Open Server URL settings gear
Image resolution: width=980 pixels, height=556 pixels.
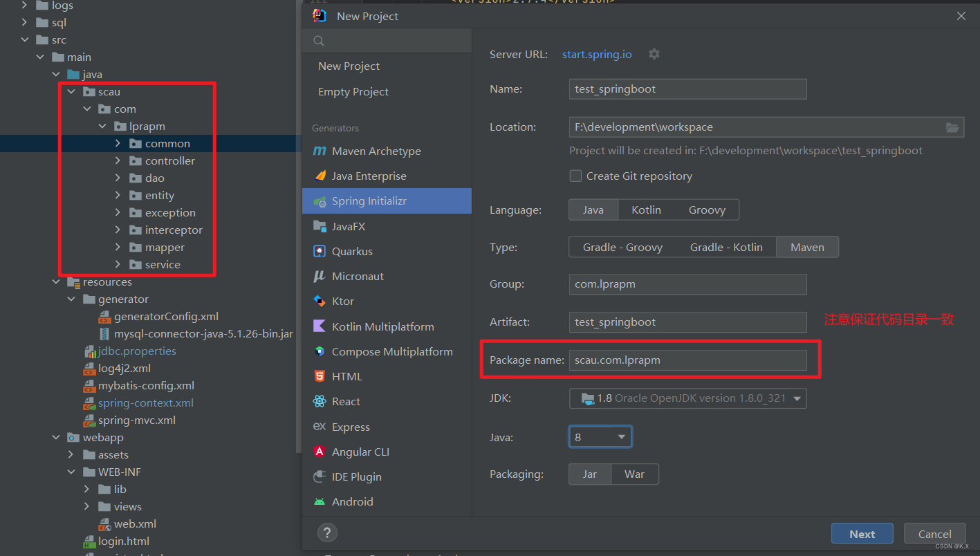coord(654,54)
